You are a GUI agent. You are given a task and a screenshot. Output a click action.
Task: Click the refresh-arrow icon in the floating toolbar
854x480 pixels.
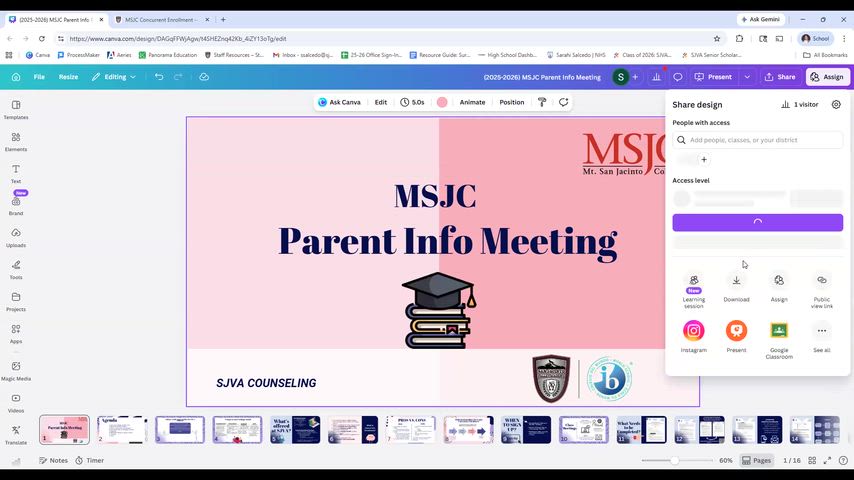pyautogui.click(x=563, y=102)
